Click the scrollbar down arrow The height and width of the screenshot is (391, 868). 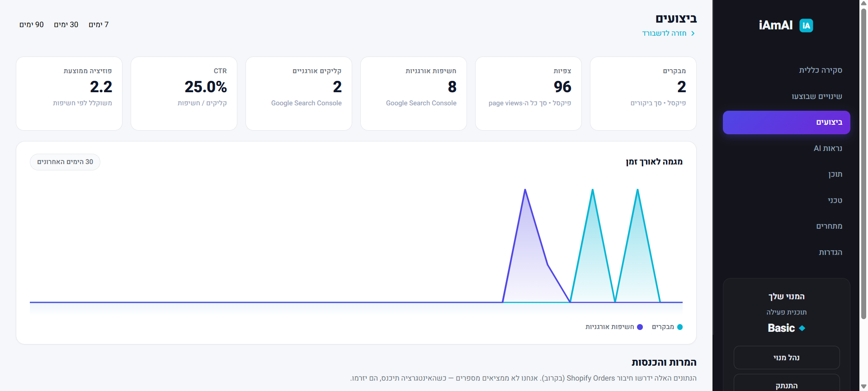coord(863,386)
